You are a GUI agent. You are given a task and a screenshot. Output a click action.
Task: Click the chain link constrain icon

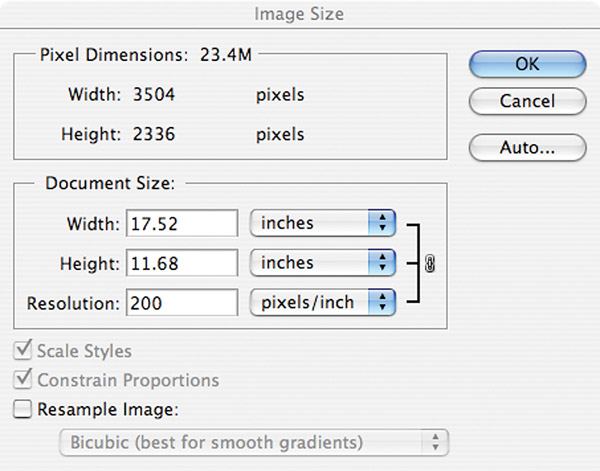(x=430, y=264)
